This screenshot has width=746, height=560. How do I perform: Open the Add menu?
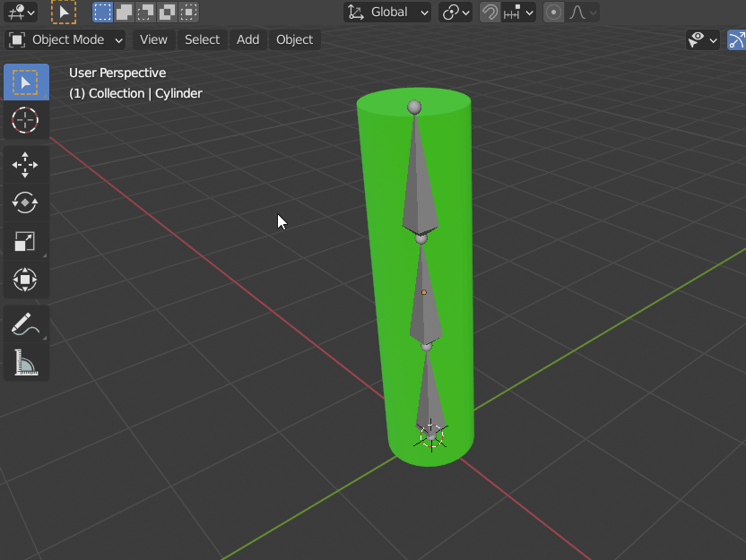247,40
